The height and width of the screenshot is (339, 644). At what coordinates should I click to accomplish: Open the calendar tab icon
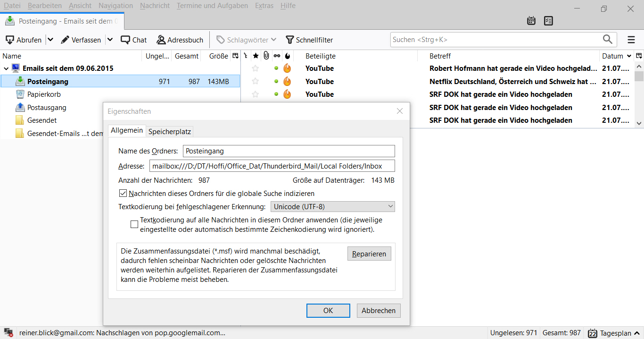pyautogui.click(x=531, y=21)
